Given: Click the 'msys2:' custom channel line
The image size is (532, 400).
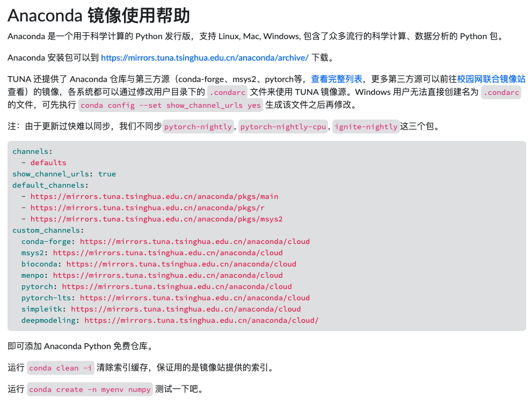Looking at the screenshot, I should tap(152, 253).
